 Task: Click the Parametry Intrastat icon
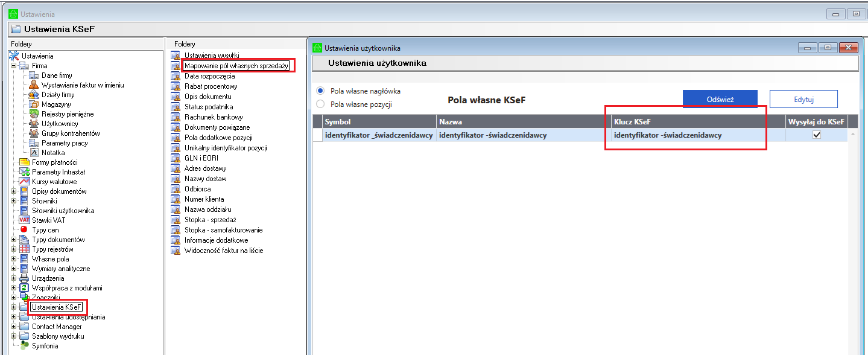24,172
